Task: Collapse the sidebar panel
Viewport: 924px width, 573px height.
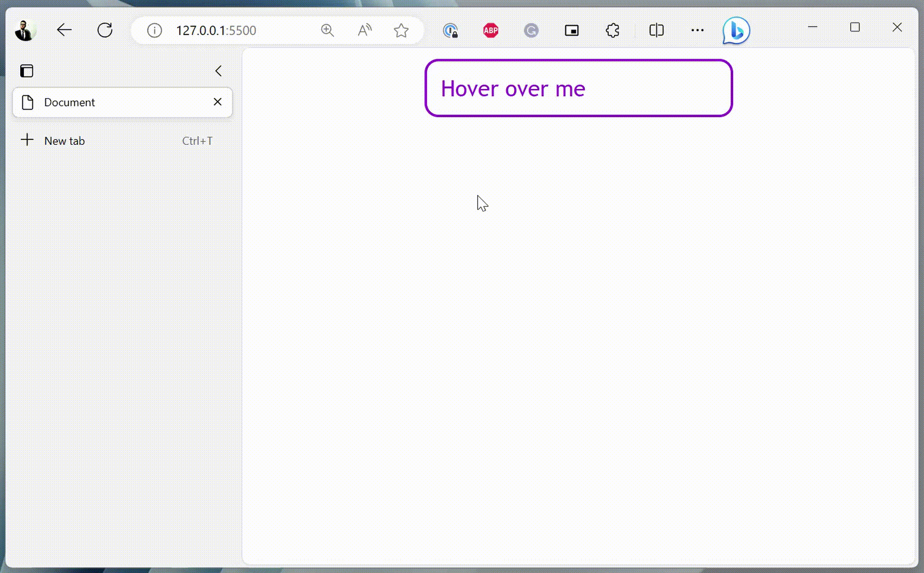Action: 219,71
